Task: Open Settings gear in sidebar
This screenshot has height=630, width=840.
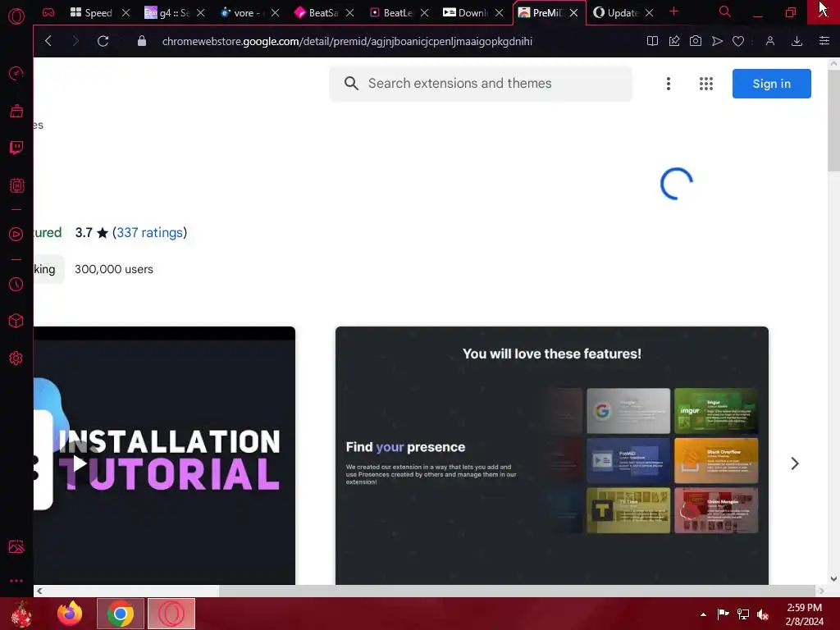Action: 16,358
